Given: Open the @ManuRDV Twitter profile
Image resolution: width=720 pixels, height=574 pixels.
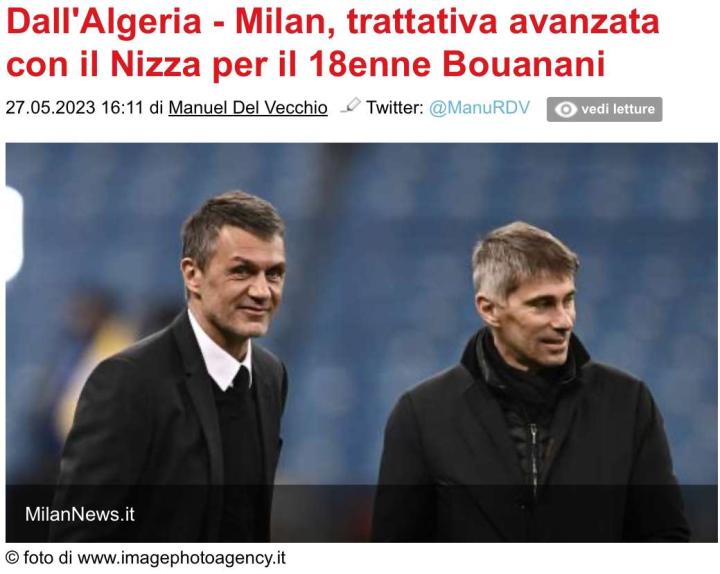Looking at the screenshot, I should (x=479, y=108).
